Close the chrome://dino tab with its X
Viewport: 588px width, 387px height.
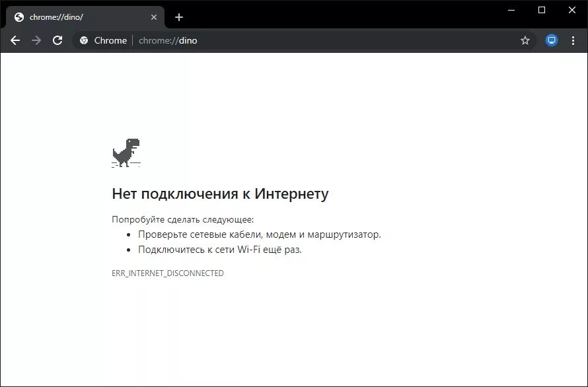153,18
